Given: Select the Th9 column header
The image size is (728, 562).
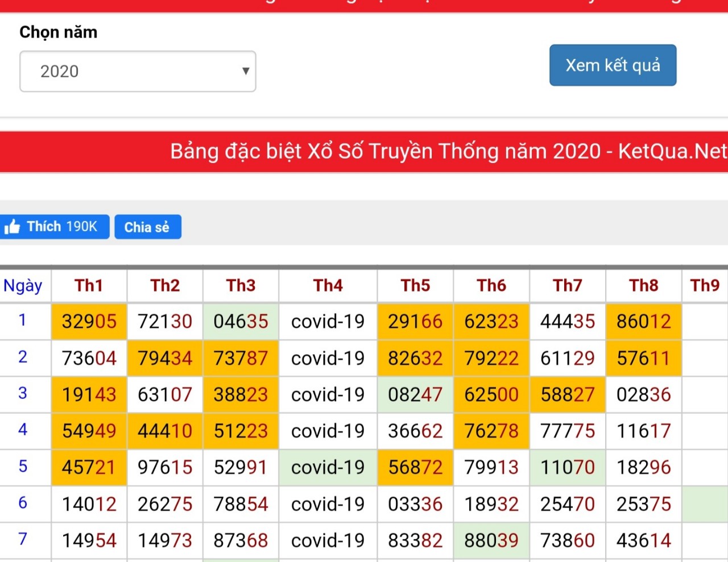Looking at the screenshot, I should (705, 285).
